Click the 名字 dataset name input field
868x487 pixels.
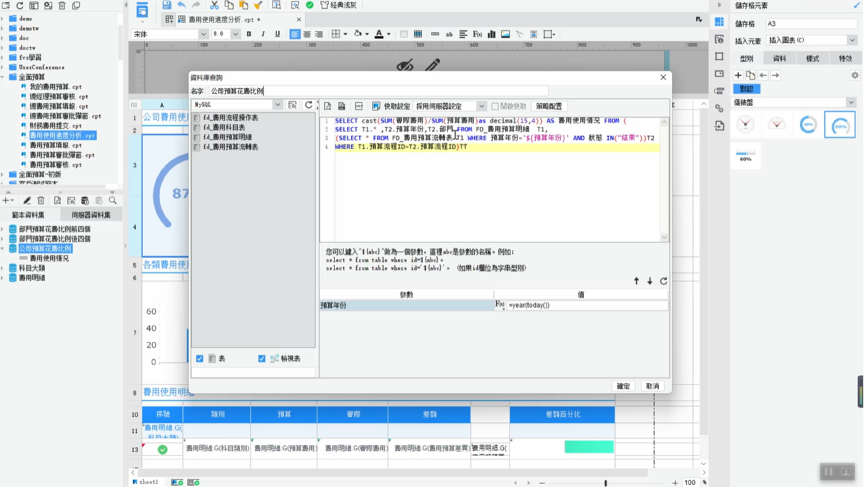pos(378,91)
